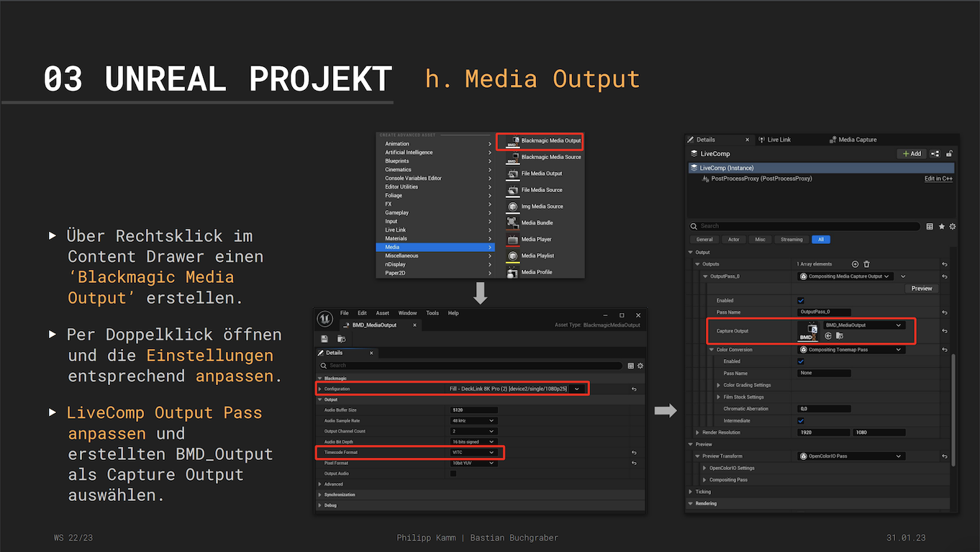Enable the Output Audio checkbox

click(453, 474)
